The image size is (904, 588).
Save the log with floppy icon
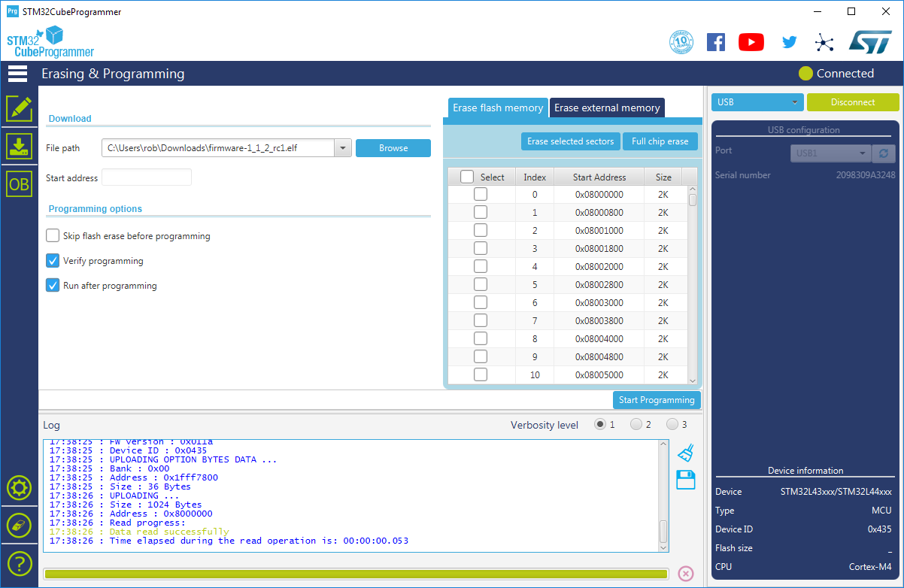pos(686,480)
